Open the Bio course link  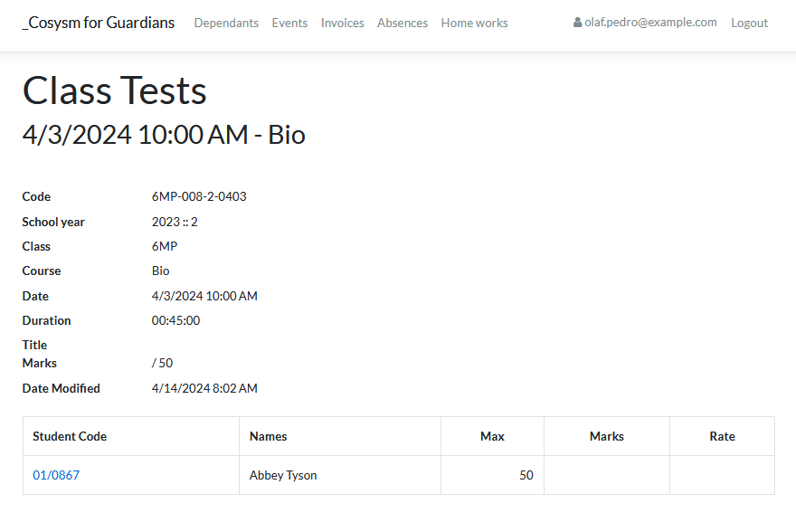point(160,271)
